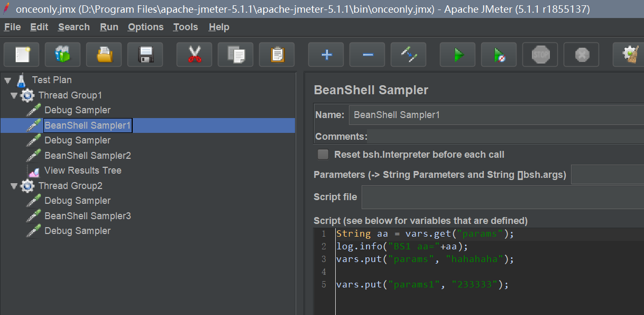This screenshot has height=315, width=644.
Task: Select View Results Tree item
Action: tap(83, 170)
